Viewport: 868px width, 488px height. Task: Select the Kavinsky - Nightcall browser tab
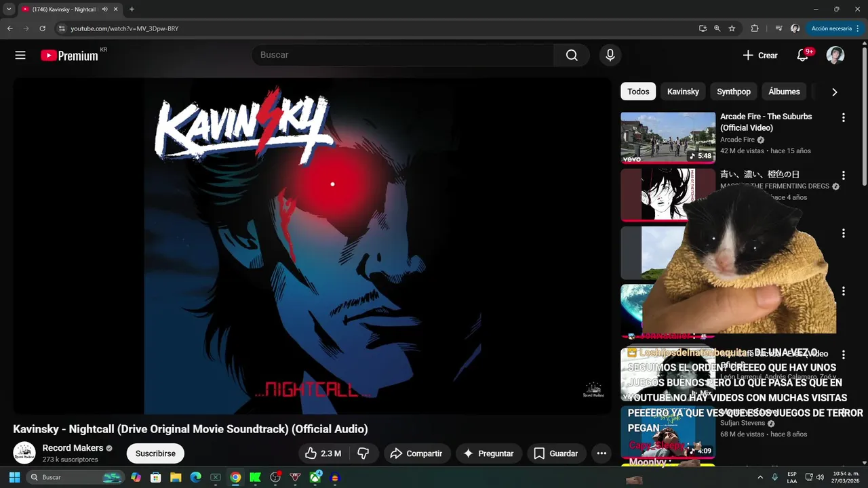click(70, 9)
